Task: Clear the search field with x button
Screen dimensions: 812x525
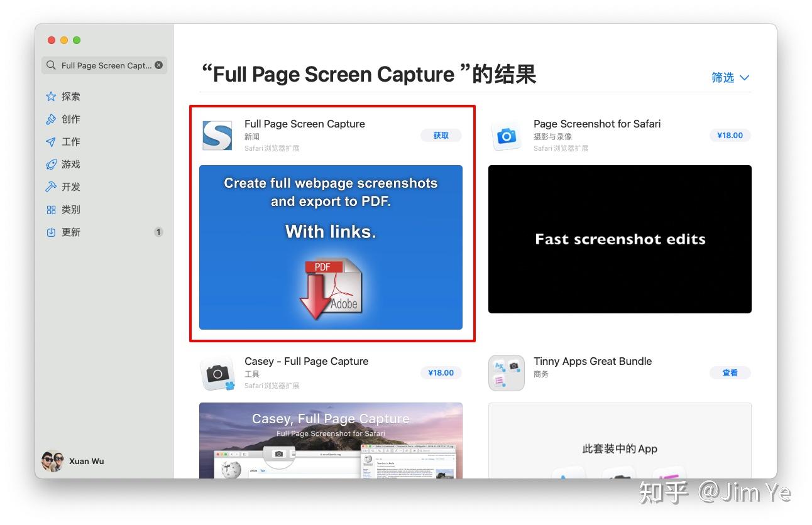Action: tap(158, 65)
